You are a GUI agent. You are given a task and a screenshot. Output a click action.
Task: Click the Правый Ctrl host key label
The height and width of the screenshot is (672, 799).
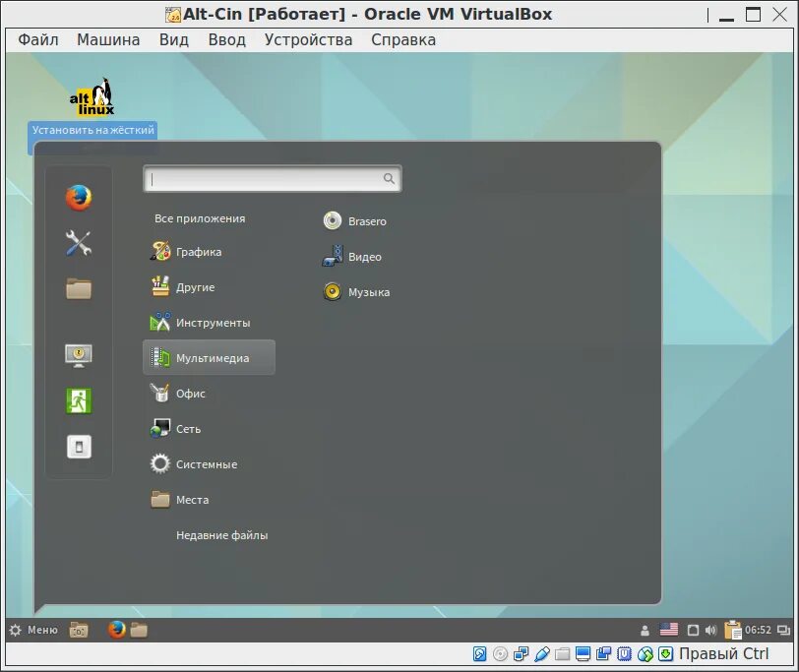click(x=723, y=653)
